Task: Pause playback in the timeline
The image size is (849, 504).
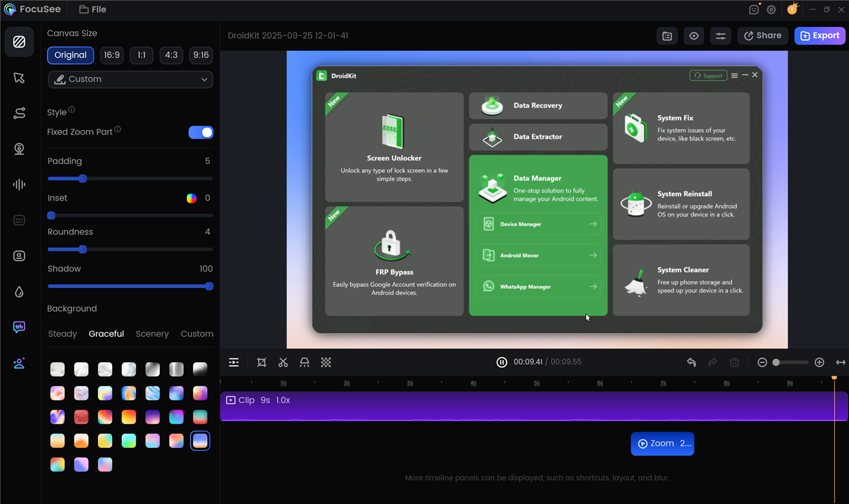Action: click(502, 362)
